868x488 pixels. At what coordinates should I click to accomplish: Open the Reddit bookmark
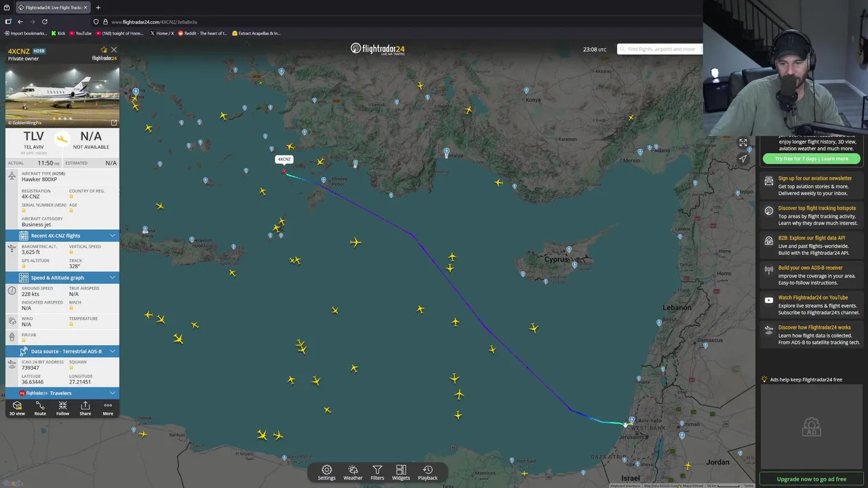click(202, 33)
